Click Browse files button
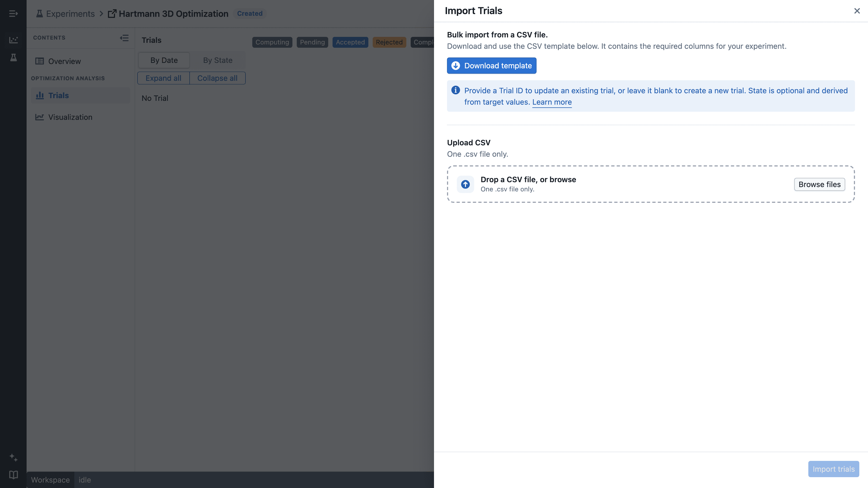The image size is (868, 488). point(819,184)
